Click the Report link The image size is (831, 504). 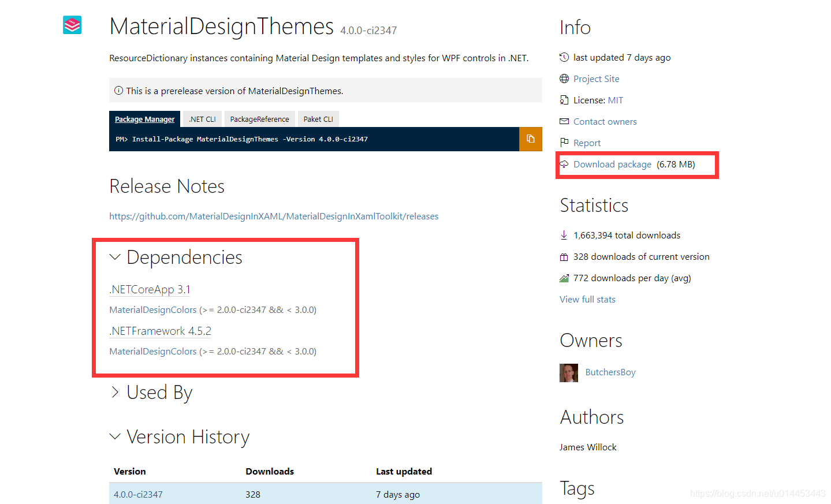587,143
